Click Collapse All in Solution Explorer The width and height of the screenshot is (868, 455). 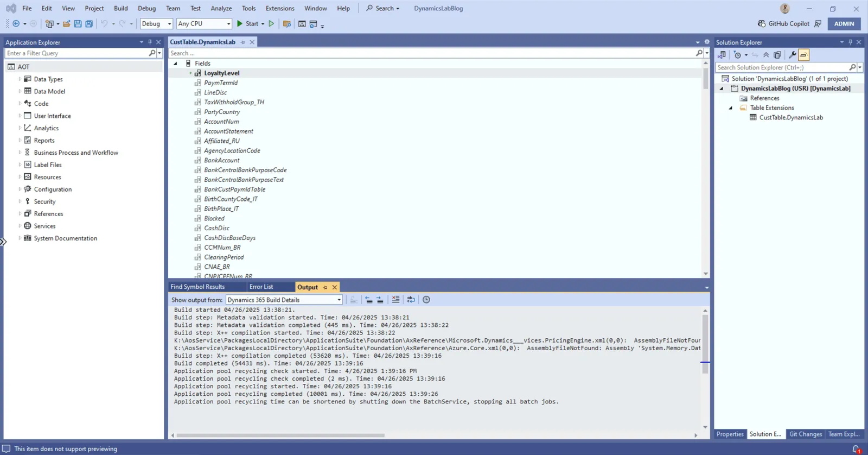pyautogui.click(x=766, y=55)
